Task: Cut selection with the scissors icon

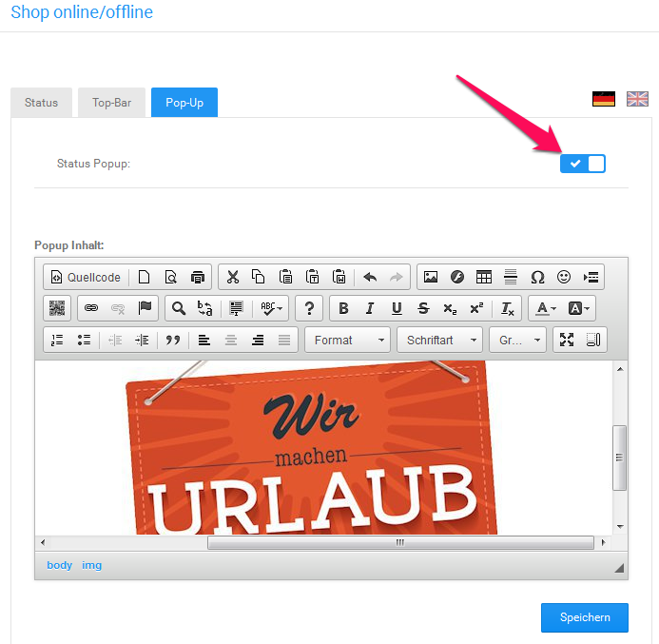Action: pyautogui.click(x=232, y=277)
